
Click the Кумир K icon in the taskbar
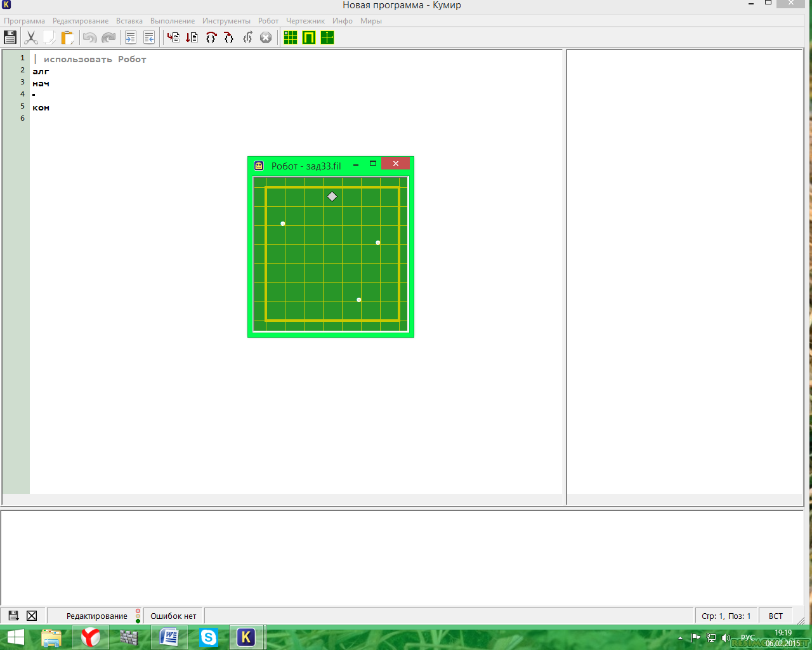[246, 637]
